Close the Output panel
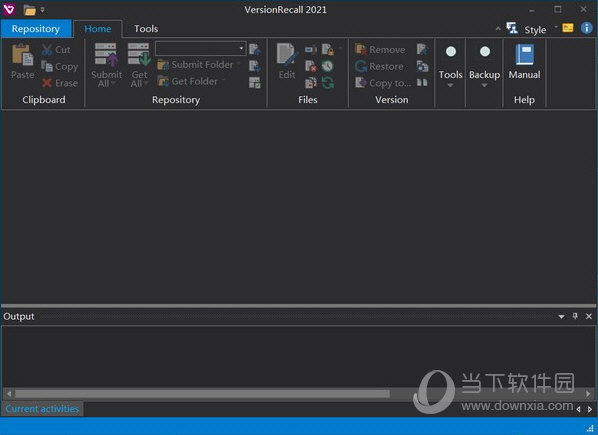Image resolution: width=598 pixels, height=435 pixels. pos(589,316)
